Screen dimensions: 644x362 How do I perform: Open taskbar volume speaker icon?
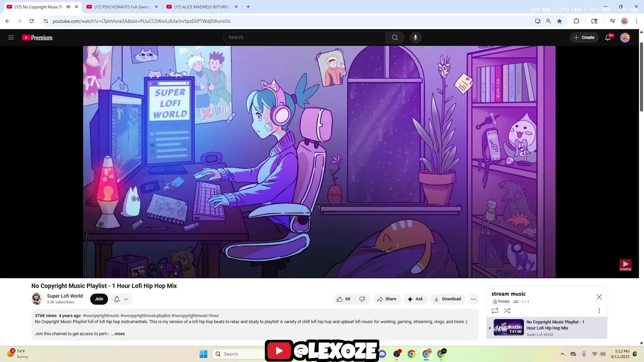603,354
